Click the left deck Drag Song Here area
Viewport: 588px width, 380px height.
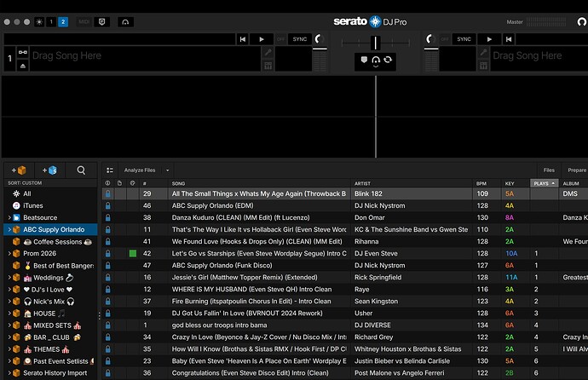pos(144,59)
